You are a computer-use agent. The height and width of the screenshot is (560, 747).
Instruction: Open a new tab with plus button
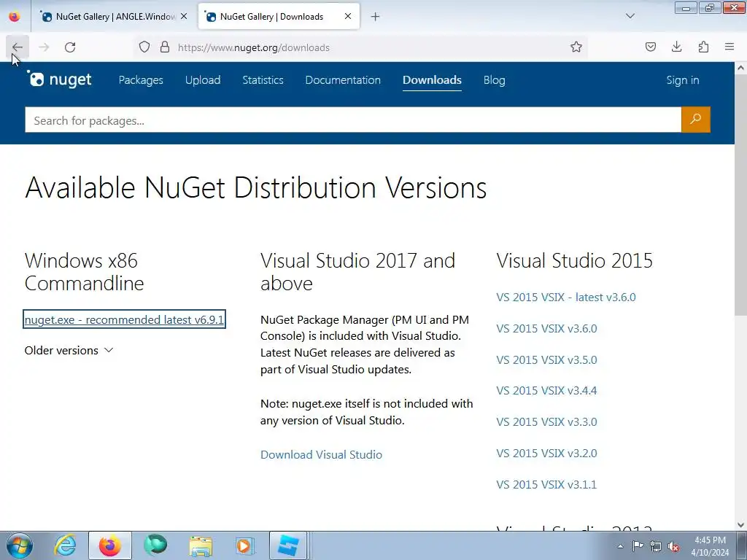[376, 17]
